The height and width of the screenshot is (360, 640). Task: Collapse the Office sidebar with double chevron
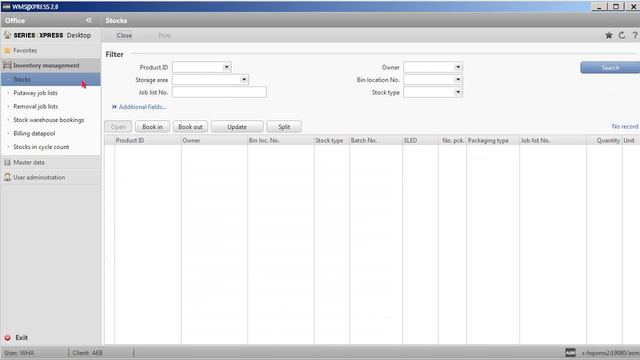[x=89, y=20]
